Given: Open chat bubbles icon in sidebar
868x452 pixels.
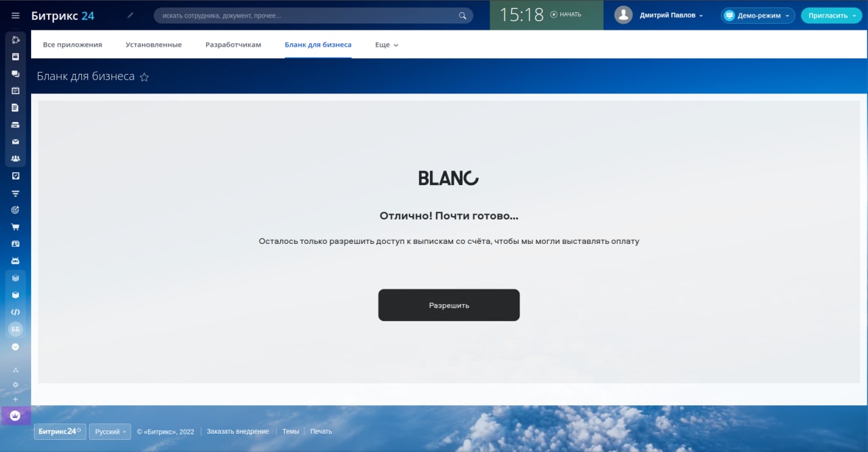Looking at the screenshot, I should coord(16,74).
